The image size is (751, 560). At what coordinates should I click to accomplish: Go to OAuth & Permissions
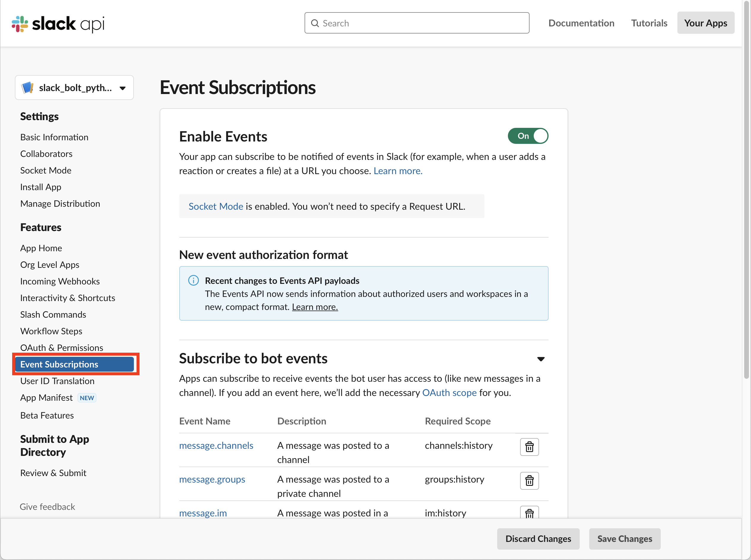point(62,348)
